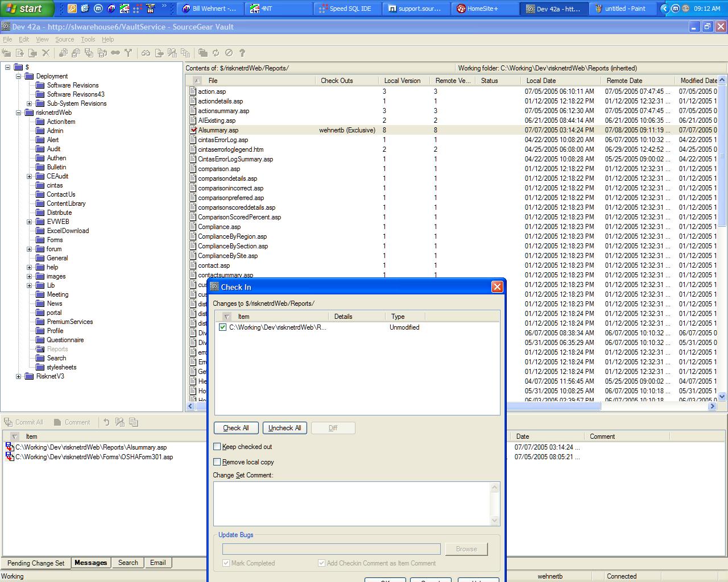The image size is (728, 582).
Task: Open the File menu
Action: [x=7, y=39]
